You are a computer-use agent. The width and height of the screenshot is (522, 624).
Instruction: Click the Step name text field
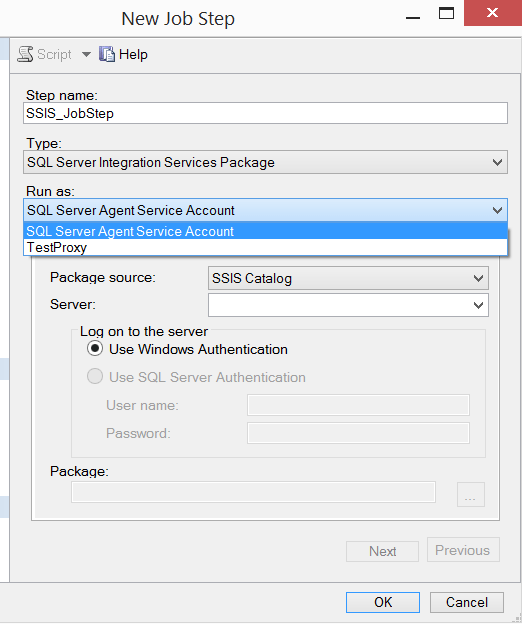[x=265, y=113]
